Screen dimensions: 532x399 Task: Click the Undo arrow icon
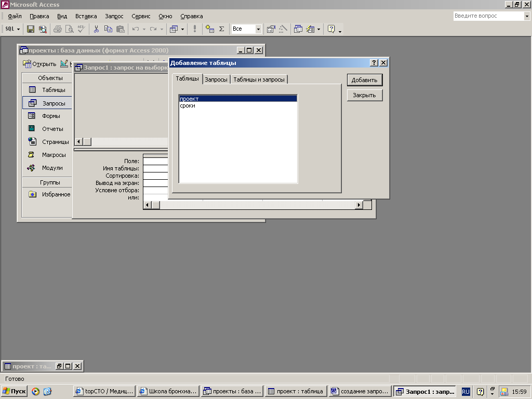pyautogui.click(x=136, y=29)
